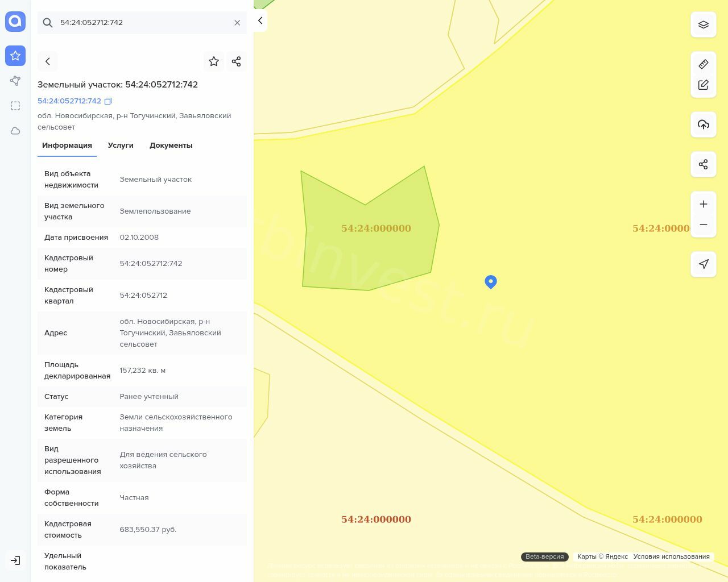The image size is (728, 582).
Task: Click the cloud upload button on map
Action: point(703,124)
